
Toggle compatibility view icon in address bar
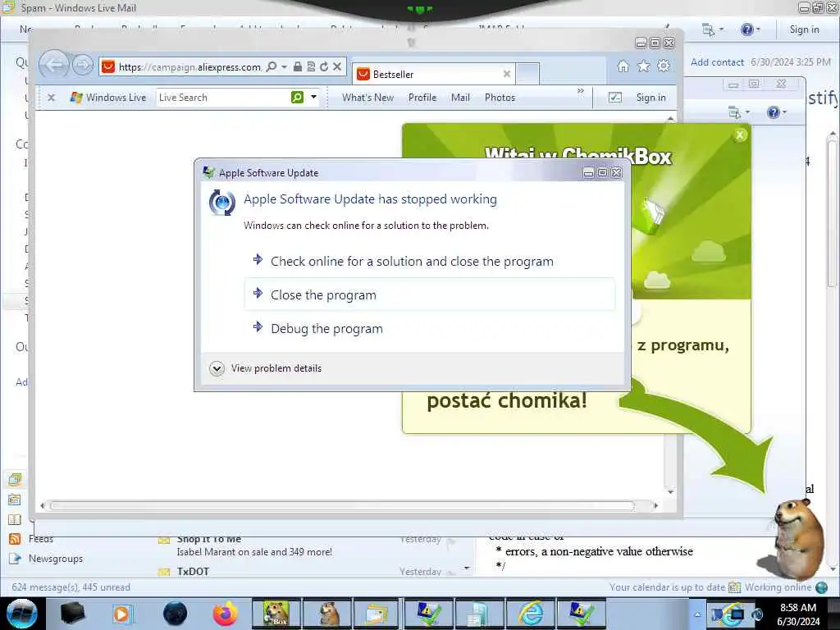(311, 66)
